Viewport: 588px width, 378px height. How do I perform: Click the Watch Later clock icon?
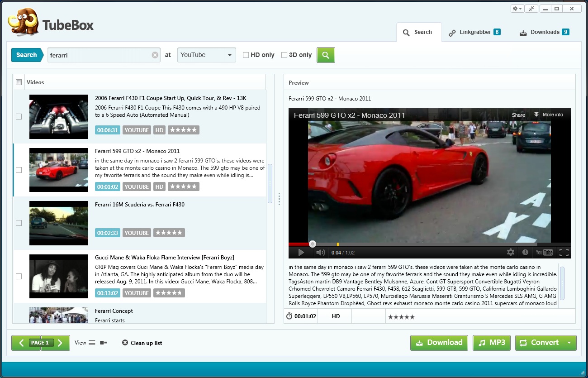tap(525, 253)
